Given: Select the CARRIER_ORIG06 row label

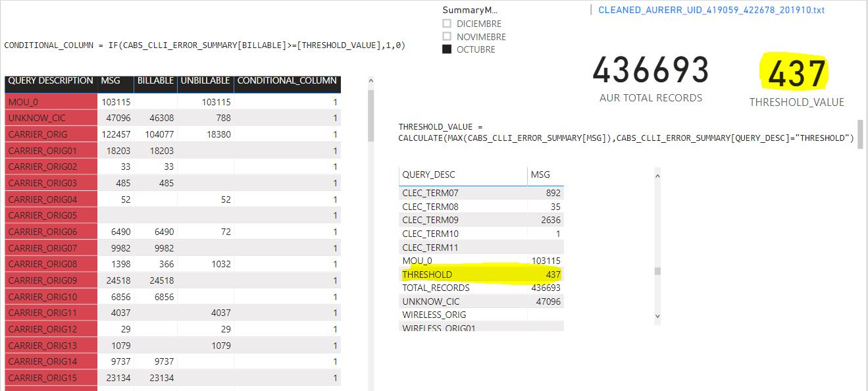Looking at the screenshot, I should coord(43,231).
